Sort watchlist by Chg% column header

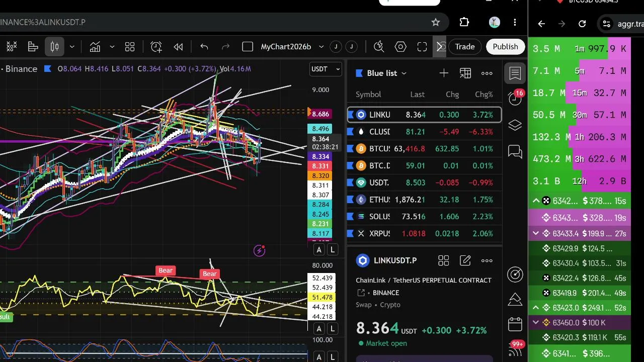point(484,95)
